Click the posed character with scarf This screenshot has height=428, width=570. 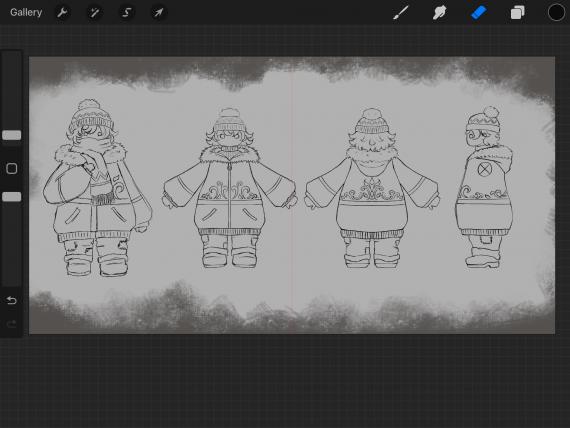[x=97, y=188]
